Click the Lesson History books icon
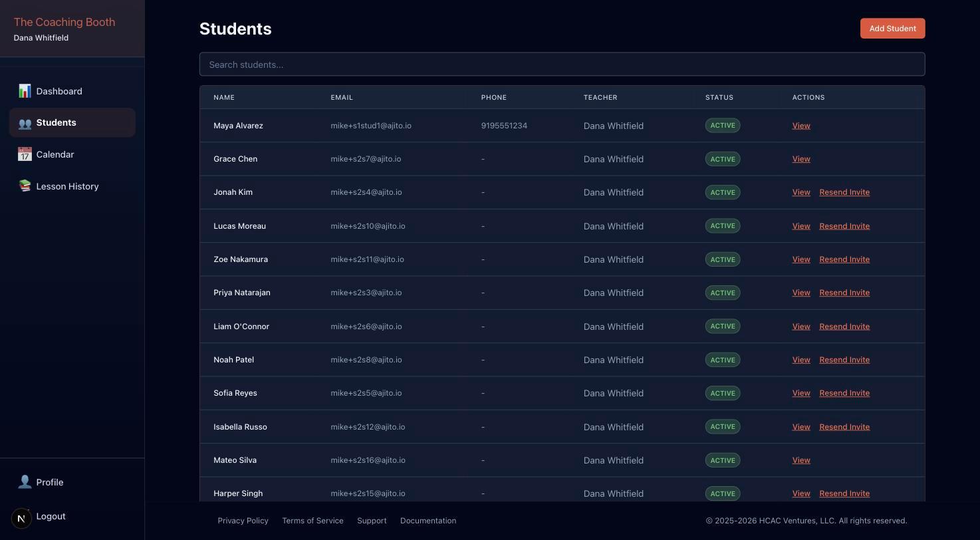Image resolution: width=980 pixels, height=540 pixels. 25,186
